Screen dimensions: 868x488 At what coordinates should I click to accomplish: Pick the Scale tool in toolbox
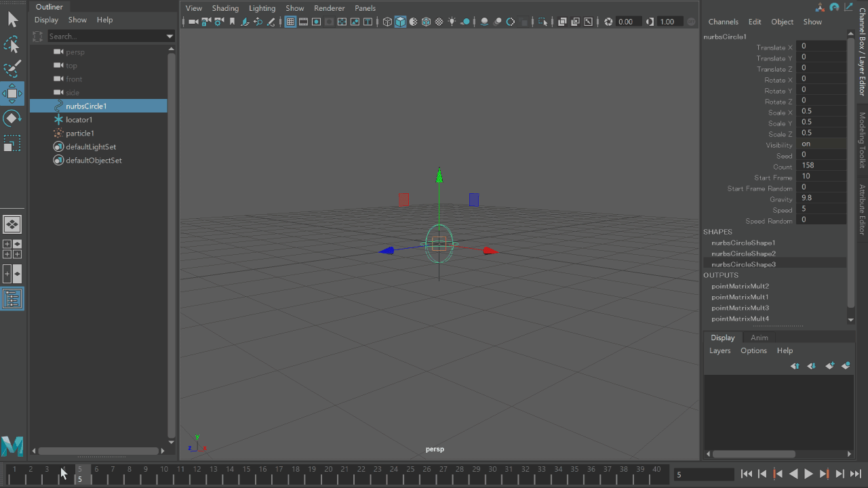coord(12,144)
